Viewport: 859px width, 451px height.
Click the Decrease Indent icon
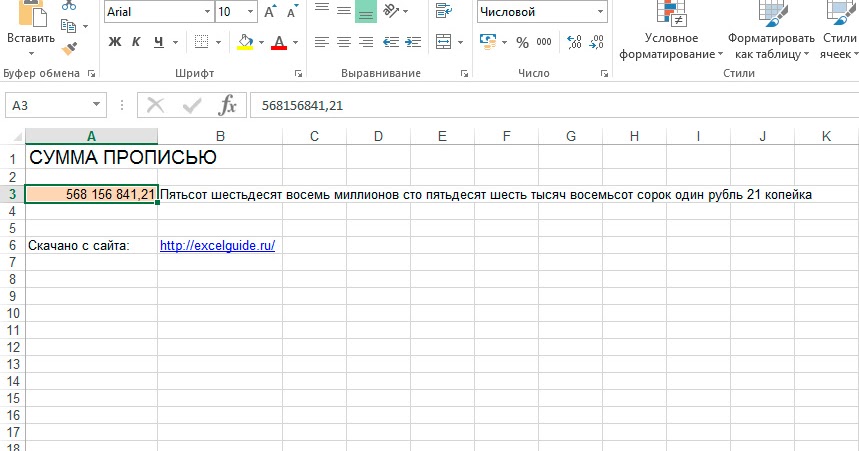pyautogui.click(x=391, y=42)
